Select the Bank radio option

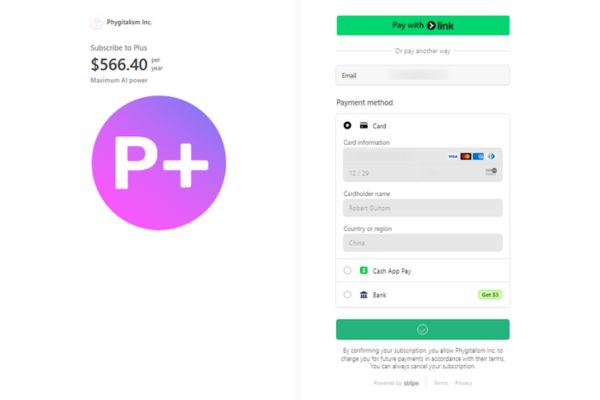(347, 295)
